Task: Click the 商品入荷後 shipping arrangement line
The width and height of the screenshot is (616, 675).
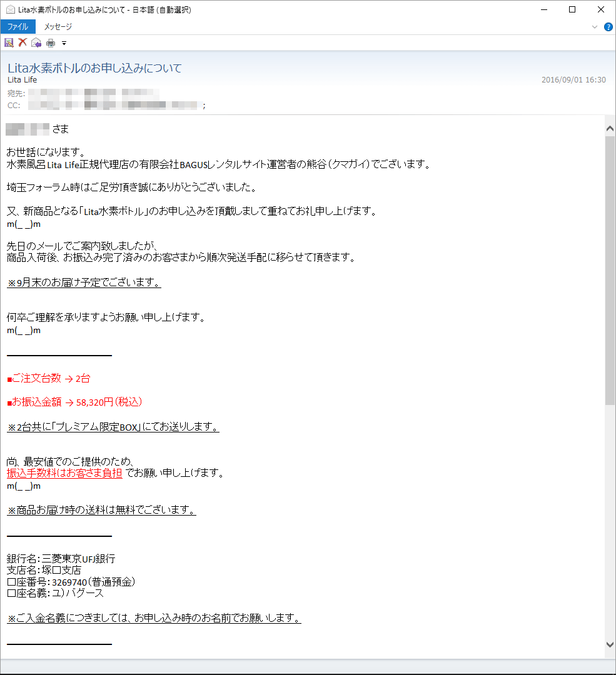Action: coord(181,257)
